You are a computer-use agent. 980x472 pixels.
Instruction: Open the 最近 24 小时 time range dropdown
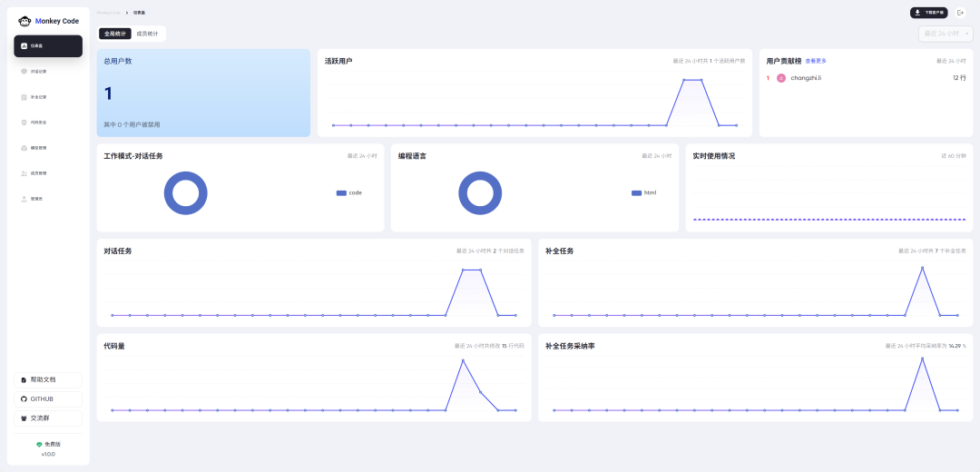pyautogui.click(x=945, y=34)
